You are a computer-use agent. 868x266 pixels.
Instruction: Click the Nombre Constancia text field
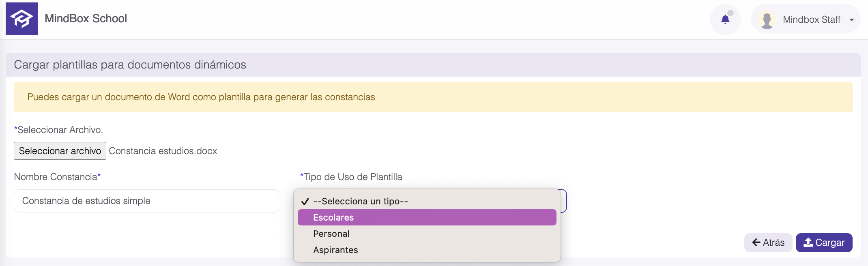coord(147,201)
